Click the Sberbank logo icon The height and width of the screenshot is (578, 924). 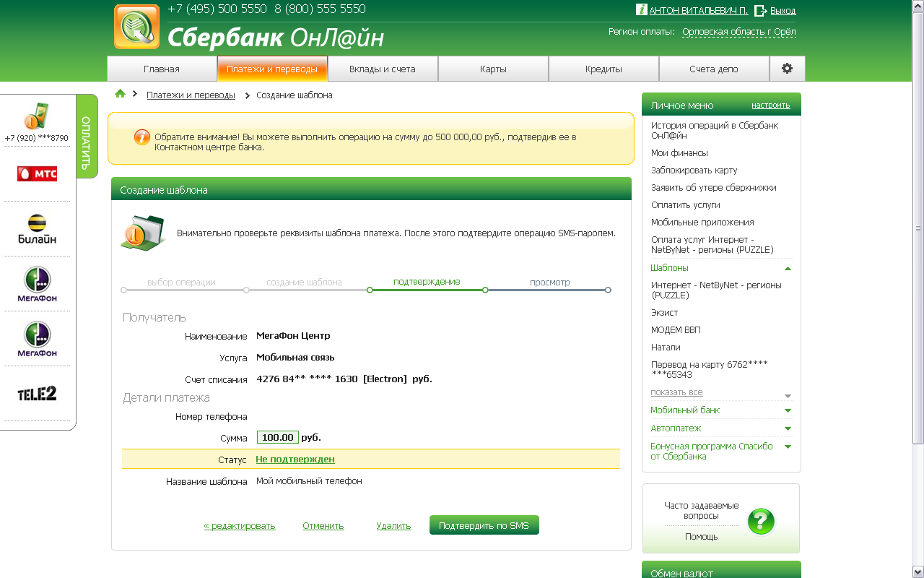click(136, 27)
